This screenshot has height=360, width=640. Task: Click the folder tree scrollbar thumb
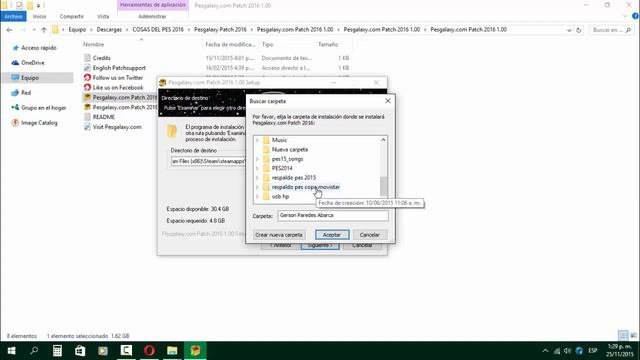pos(383,186)
